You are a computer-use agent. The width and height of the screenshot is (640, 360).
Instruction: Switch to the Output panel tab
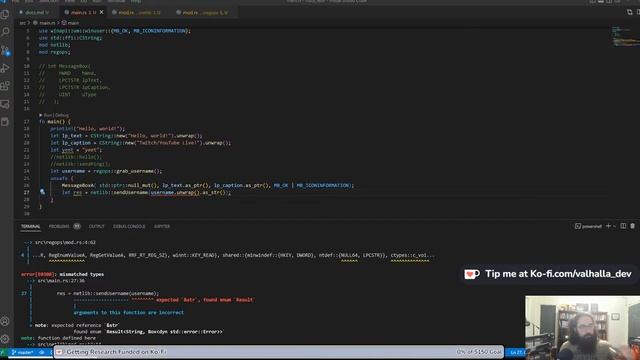97,226
